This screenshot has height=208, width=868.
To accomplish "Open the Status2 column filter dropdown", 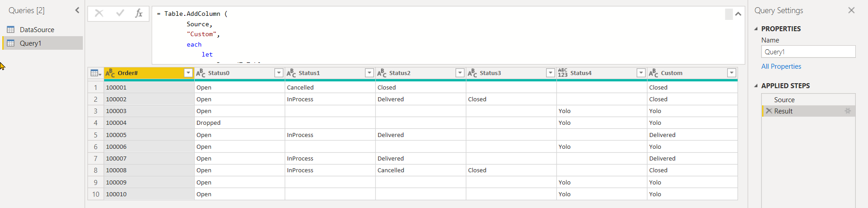I will 460,73.
